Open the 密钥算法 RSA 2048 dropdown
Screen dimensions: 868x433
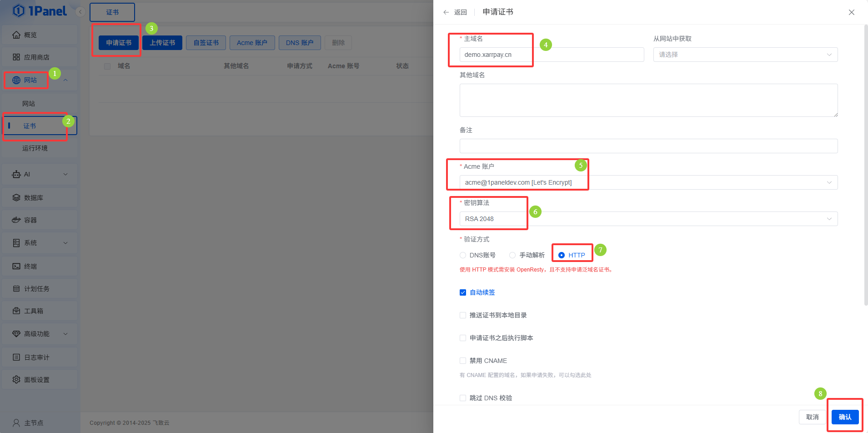pyautogui.click(x=648, y=219)
